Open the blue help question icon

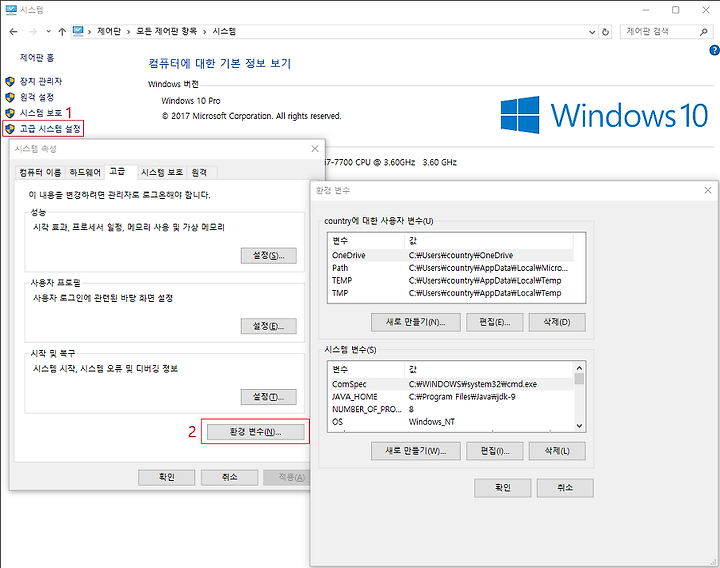(x=714, y=51)
